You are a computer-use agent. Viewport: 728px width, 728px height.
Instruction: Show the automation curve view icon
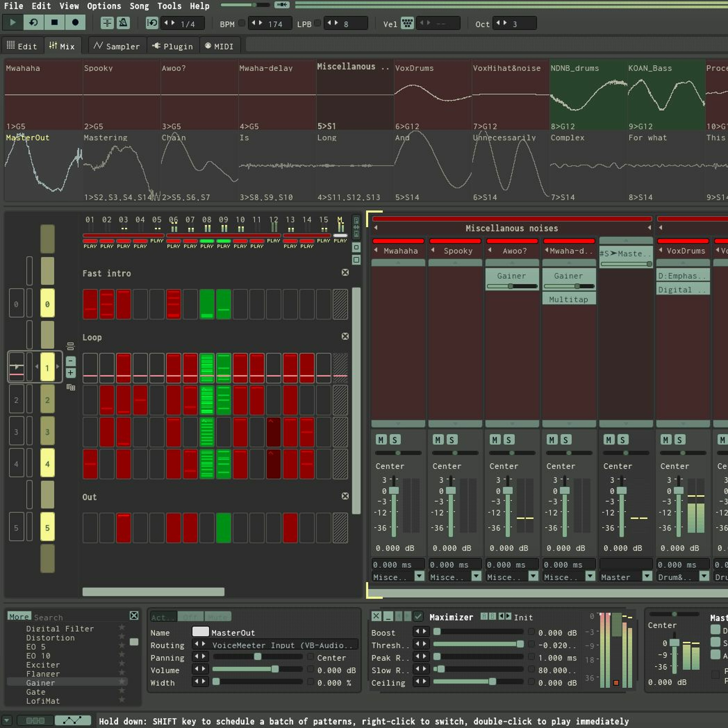click(x=73, y=720)
